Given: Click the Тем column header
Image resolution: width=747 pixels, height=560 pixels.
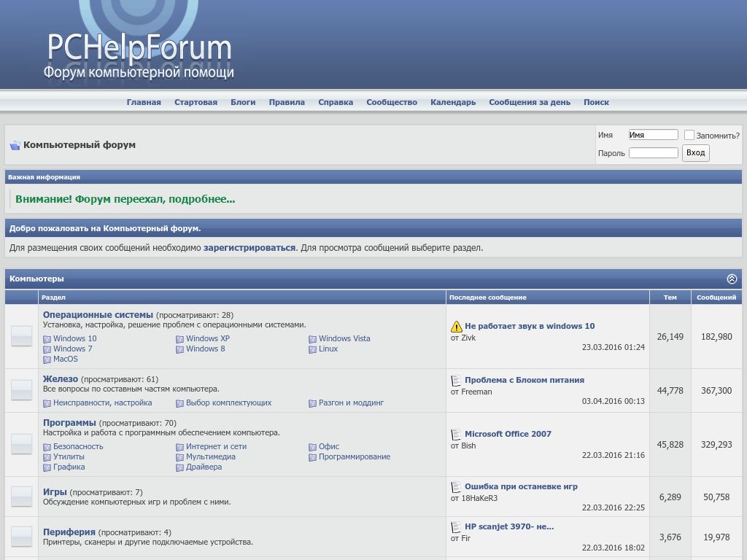Looking at the screenshot, I should tap(670, 297).
